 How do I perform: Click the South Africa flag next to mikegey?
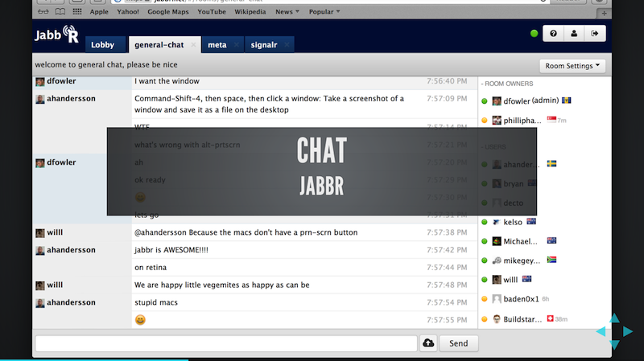pyautogui.click(x=551, y=259)
